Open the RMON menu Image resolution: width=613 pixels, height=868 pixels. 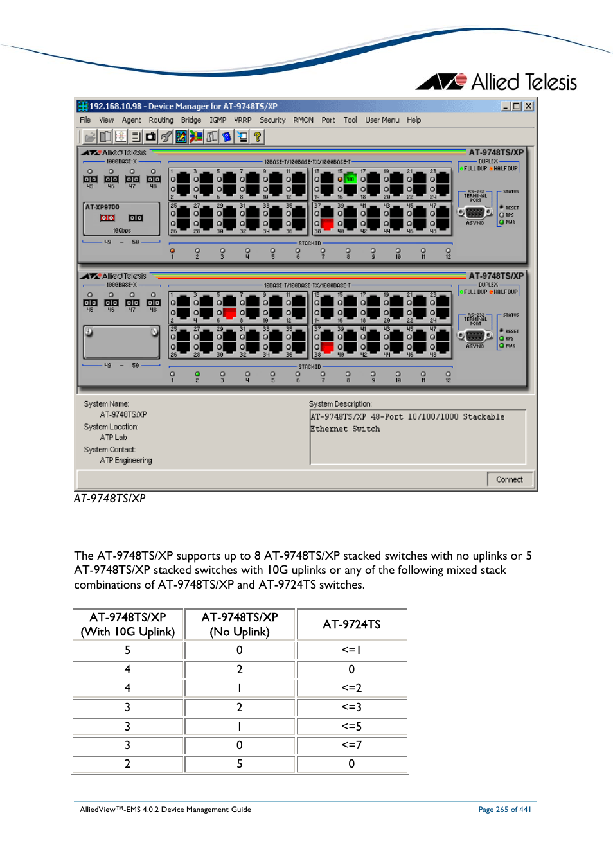point(303,120)
